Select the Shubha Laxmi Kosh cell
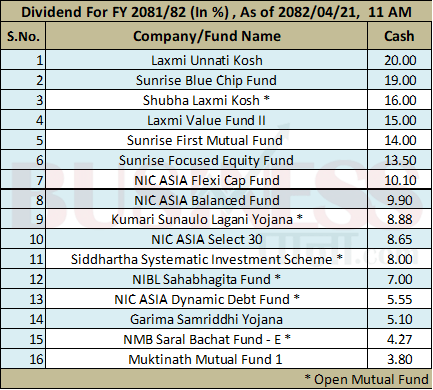The height and width of the screenshot is (390, 433). (207, 100)
